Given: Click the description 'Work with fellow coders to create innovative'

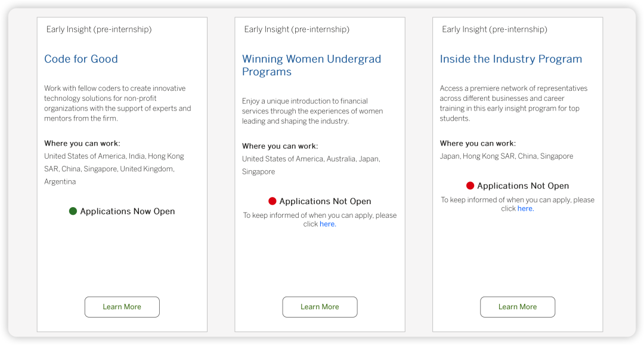Looking at the screenshot, I should 117,103.
